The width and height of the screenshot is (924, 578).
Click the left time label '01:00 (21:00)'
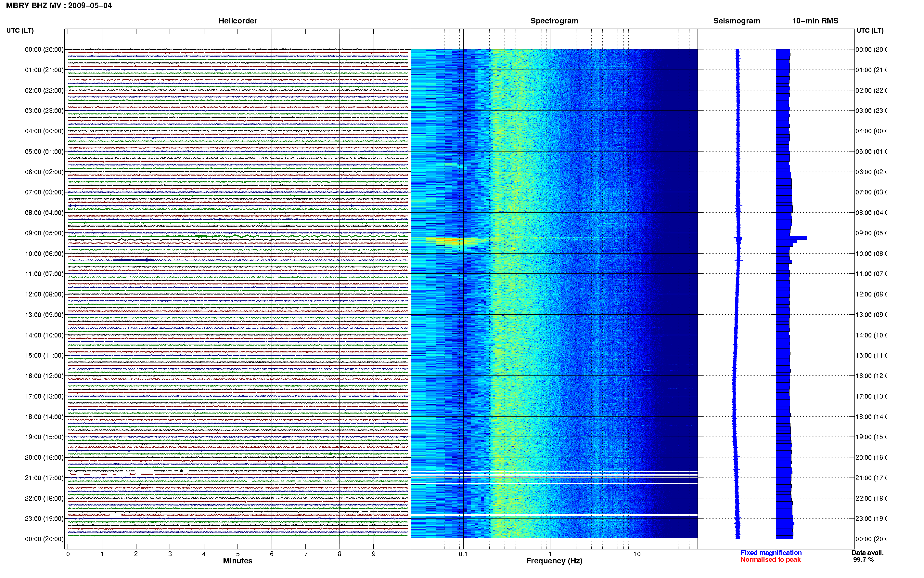pos(44,70)
